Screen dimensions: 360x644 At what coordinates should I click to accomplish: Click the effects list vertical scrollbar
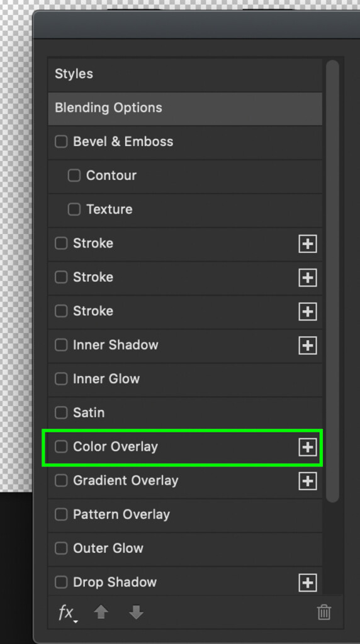[332, 281]
